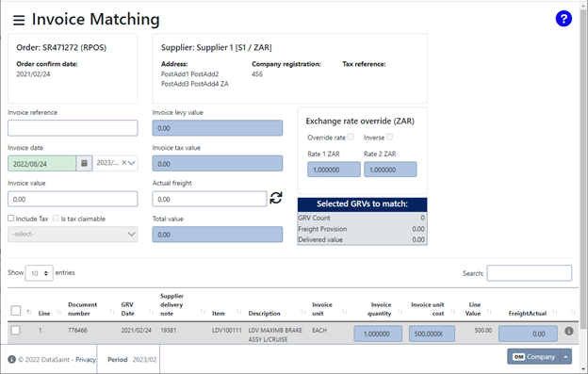This screenshot has width=588, height=374.
Task: Click the DM Company button
Action: click(533, 357)
